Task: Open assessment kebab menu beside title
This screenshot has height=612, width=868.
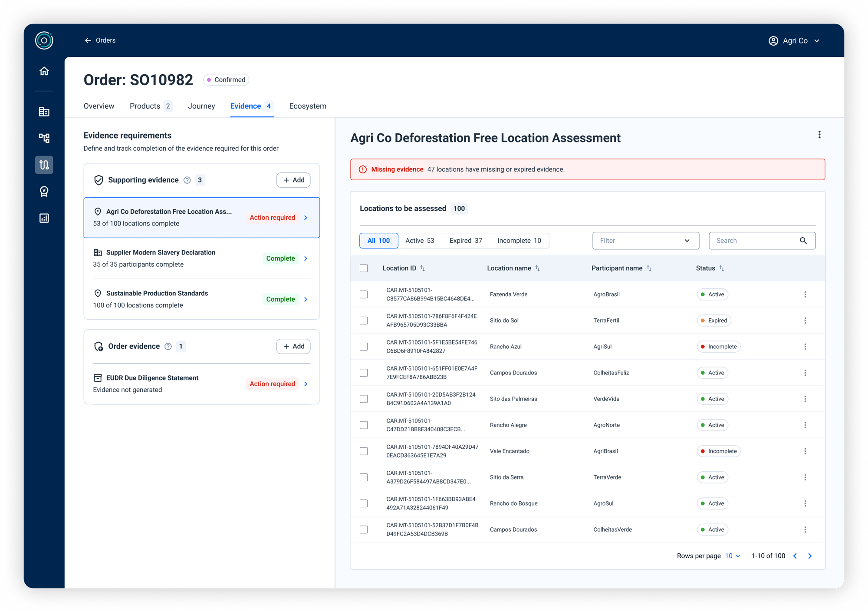Action: 819,135
